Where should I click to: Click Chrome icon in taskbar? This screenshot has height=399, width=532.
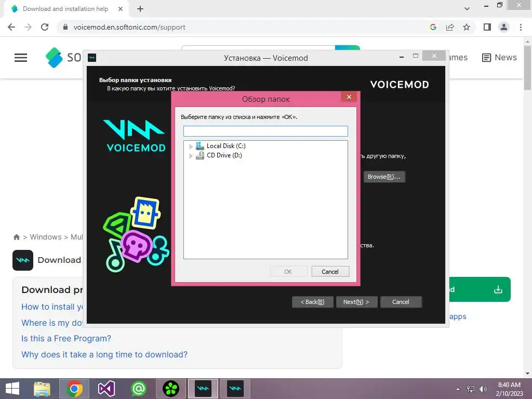tap(74, 389)
